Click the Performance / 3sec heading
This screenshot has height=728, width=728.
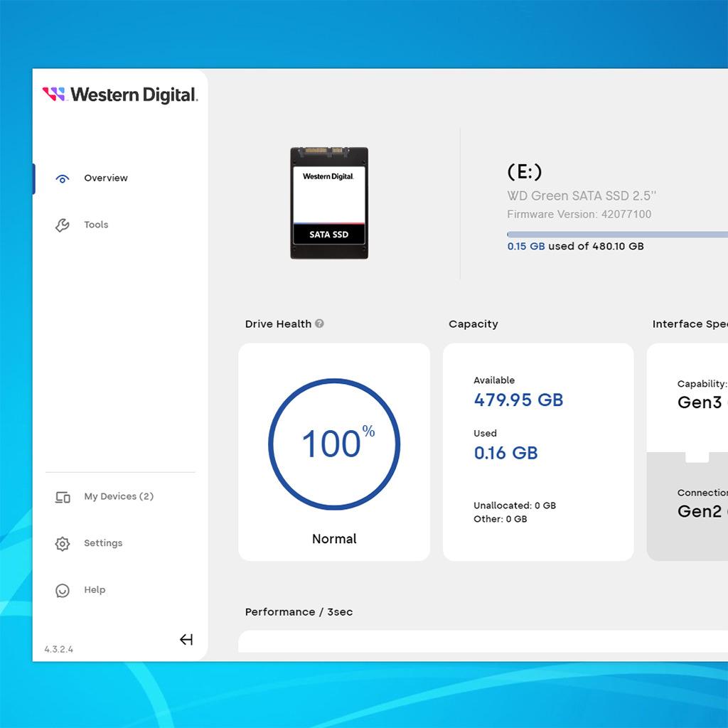pyautogui.click(x=299, y=612)
